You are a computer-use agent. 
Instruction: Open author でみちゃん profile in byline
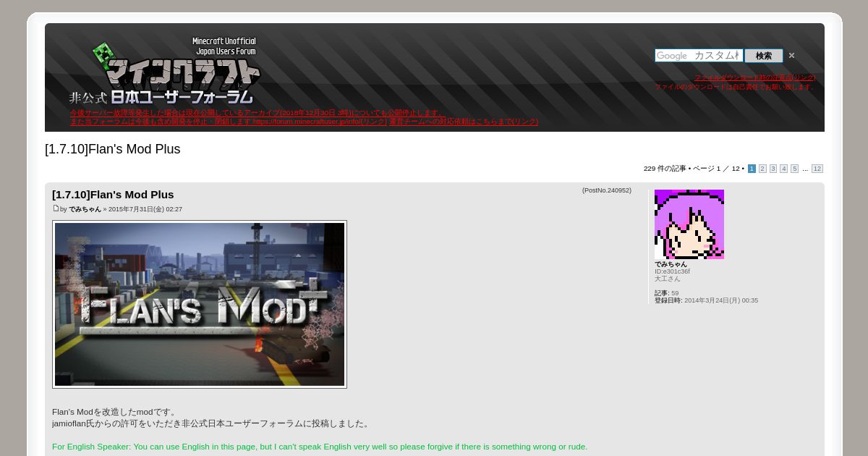[x=85, y=209]
